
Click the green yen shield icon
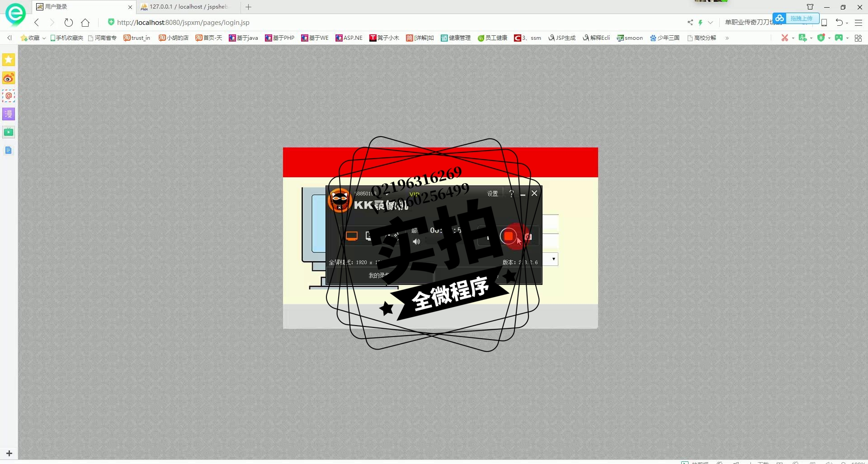[x=821, y=38]
